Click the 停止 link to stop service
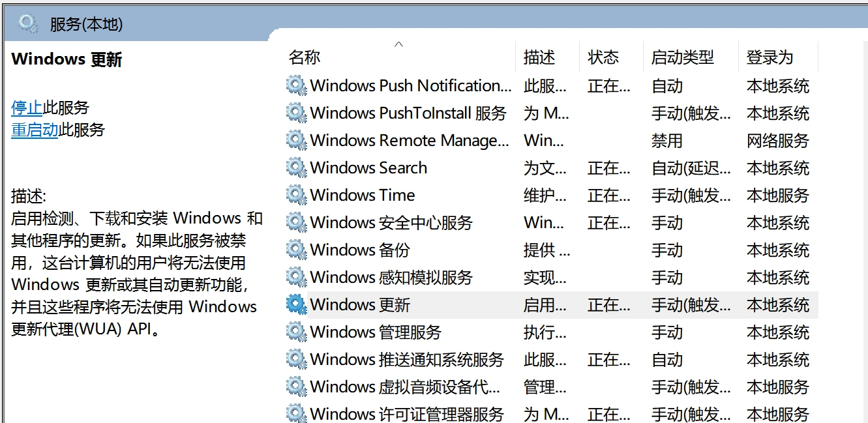The width and height of the screenshot is (868, 423). click(27, 108)
